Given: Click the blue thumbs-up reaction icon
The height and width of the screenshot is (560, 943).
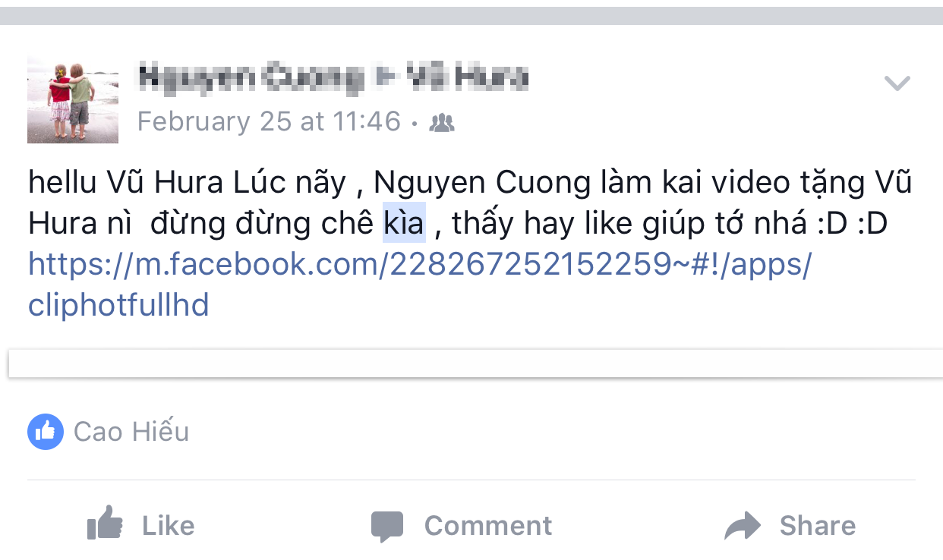Looking at the screenshot, I should [x=46, y=432].
